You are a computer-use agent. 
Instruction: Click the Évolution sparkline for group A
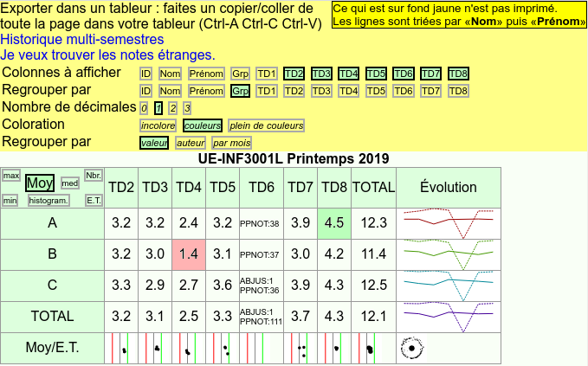tap(448, 222)
